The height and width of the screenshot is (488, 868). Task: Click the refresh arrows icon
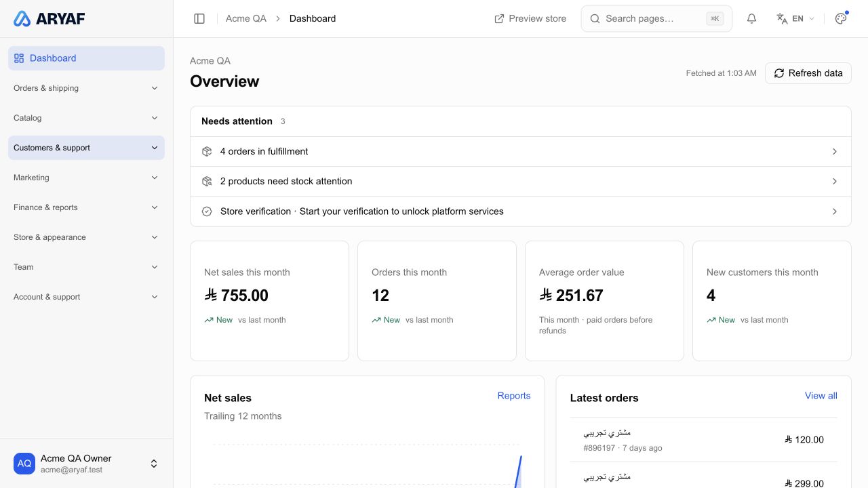[779, 73]
